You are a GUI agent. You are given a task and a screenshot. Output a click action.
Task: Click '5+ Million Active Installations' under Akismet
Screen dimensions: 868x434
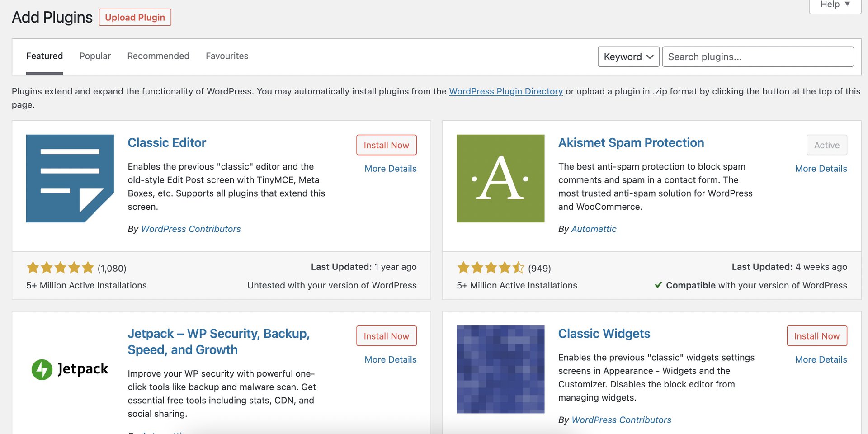(517, 285)
